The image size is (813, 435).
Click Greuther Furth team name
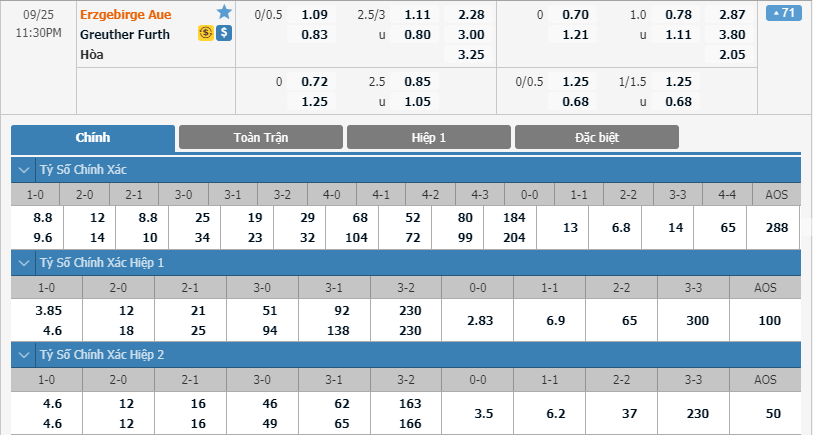pos(125,34)
